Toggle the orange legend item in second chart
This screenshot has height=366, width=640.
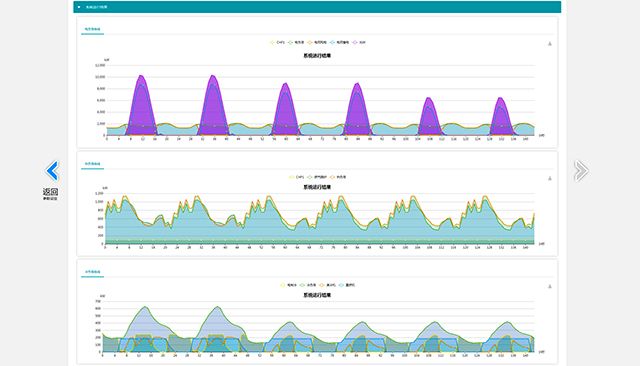coord(338,177)
